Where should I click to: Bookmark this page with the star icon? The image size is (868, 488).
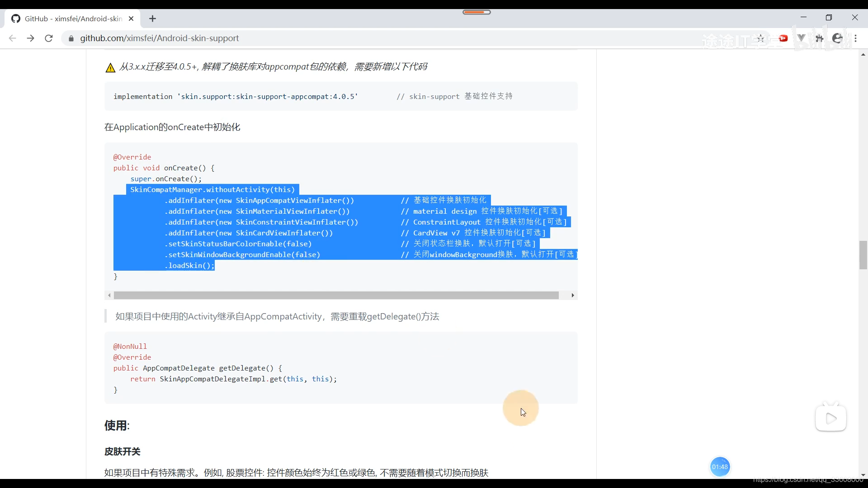[x=761, y=38]
